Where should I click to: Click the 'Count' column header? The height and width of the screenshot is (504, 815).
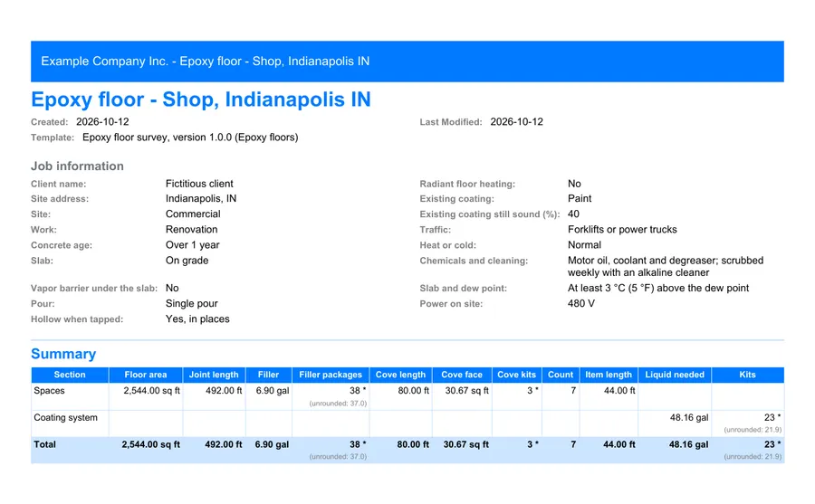point(561,375)
